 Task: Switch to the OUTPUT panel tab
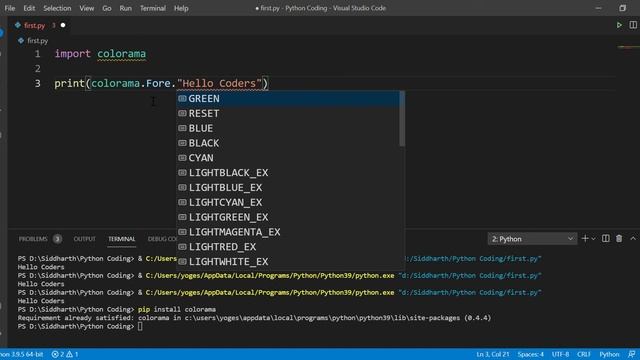pos(84,239)
